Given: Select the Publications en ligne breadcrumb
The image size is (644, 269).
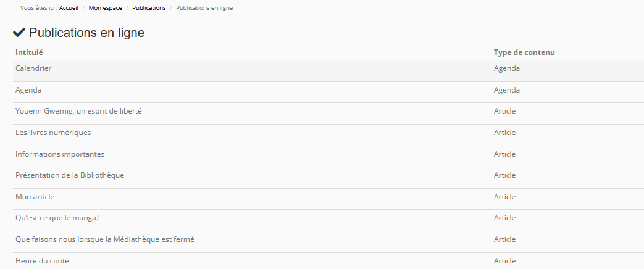Looking at the screenshot, I should [x=204, y=8].
